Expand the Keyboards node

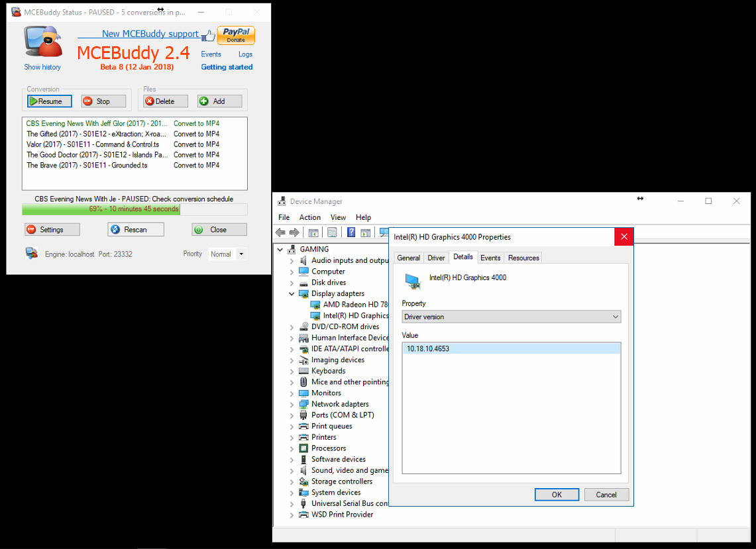click(292, 372)
